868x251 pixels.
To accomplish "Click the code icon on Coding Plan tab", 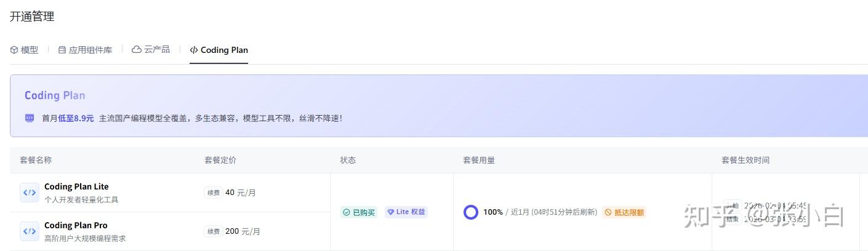I will point(194,50).
